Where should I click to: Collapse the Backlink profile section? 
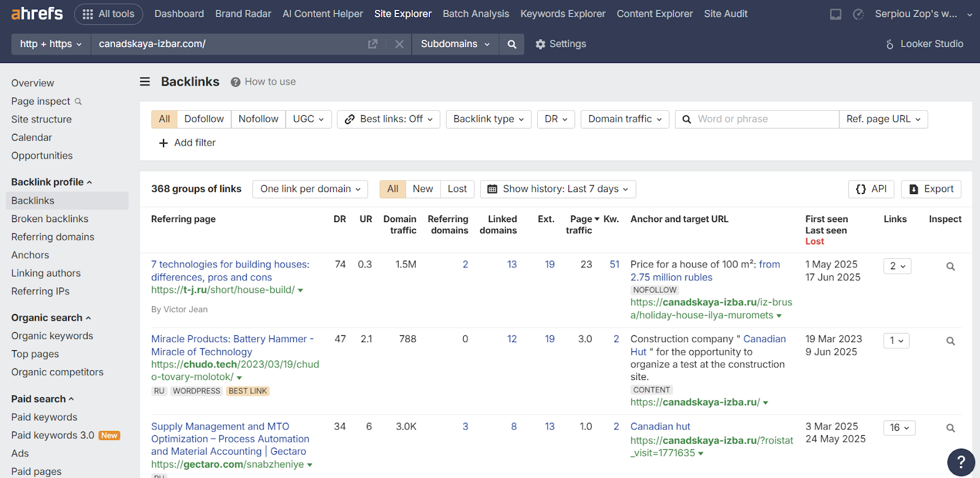(x=51, y=182)
